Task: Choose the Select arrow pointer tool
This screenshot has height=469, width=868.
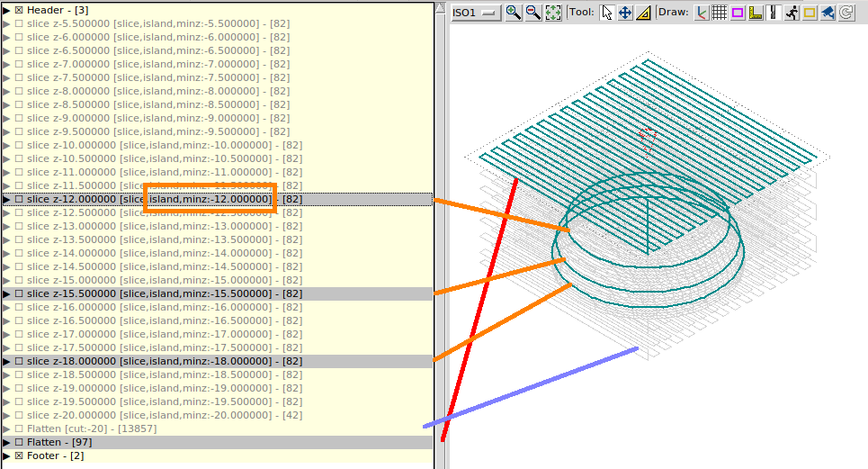Action: (x=607, y=13)
